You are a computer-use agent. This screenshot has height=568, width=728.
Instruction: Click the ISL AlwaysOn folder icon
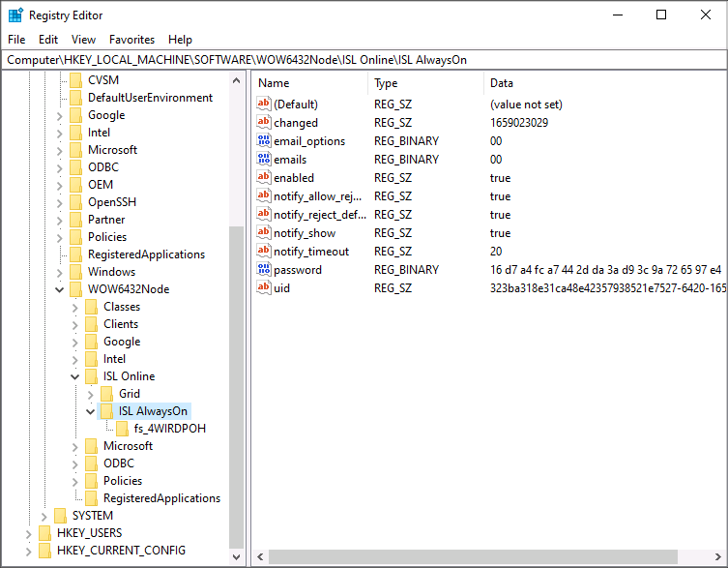pos(106,411)
